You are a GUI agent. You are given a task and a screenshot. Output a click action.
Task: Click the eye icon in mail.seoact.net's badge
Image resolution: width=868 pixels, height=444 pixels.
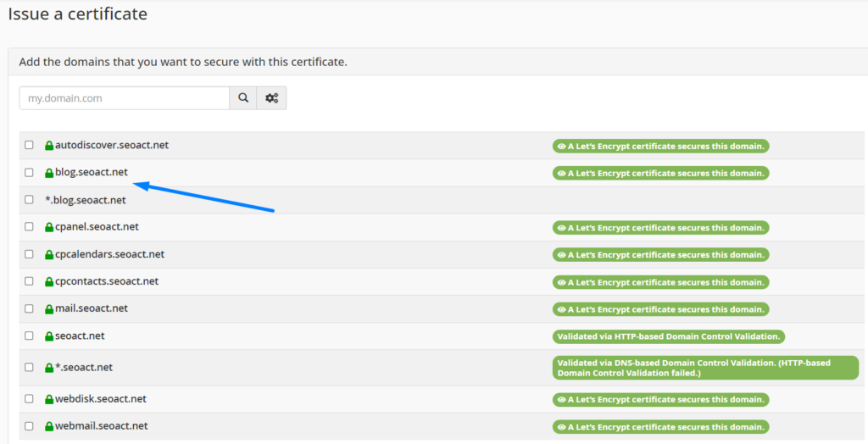(x=561, y=309)
